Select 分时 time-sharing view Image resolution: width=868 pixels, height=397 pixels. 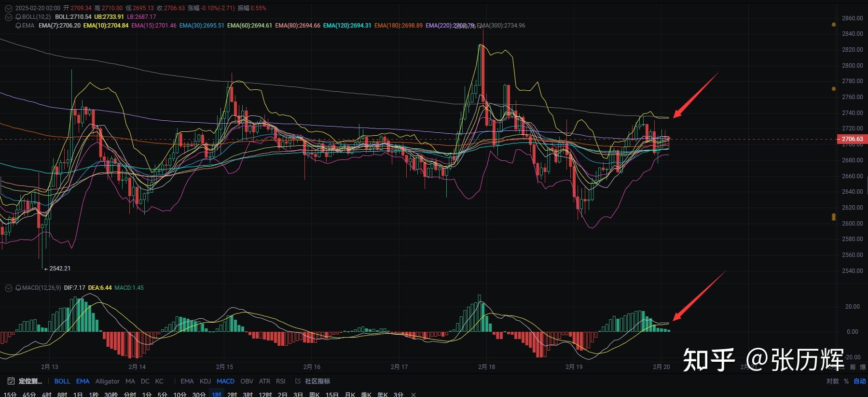pyautogui.click(x=130, y=394)
